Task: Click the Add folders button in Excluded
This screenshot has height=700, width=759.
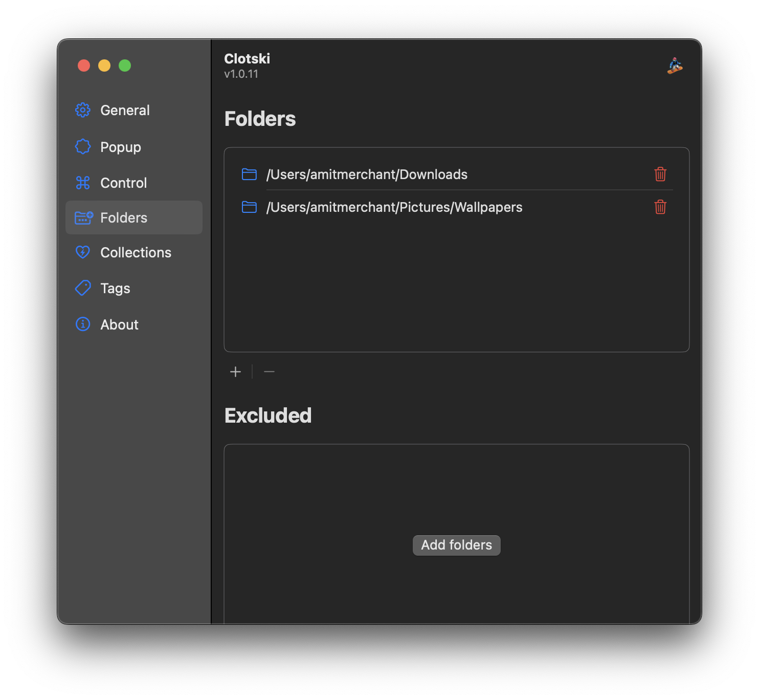Action: (456, 545)
